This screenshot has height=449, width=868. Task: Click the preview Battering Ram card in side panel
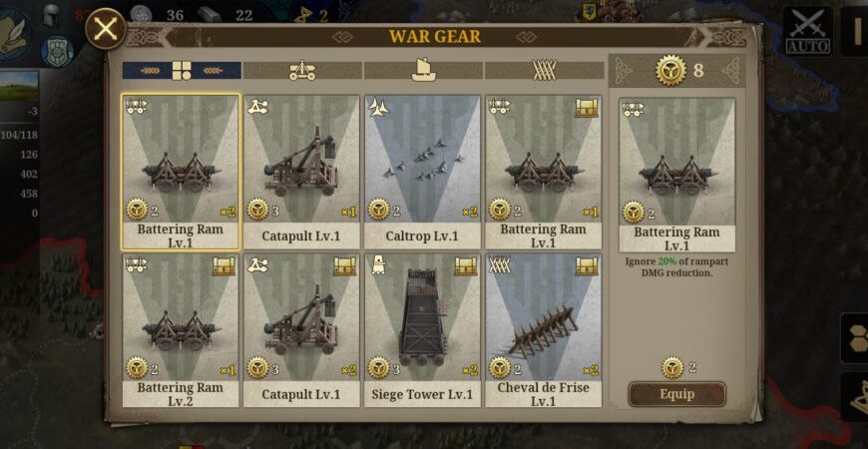click(x=677, y=175)
